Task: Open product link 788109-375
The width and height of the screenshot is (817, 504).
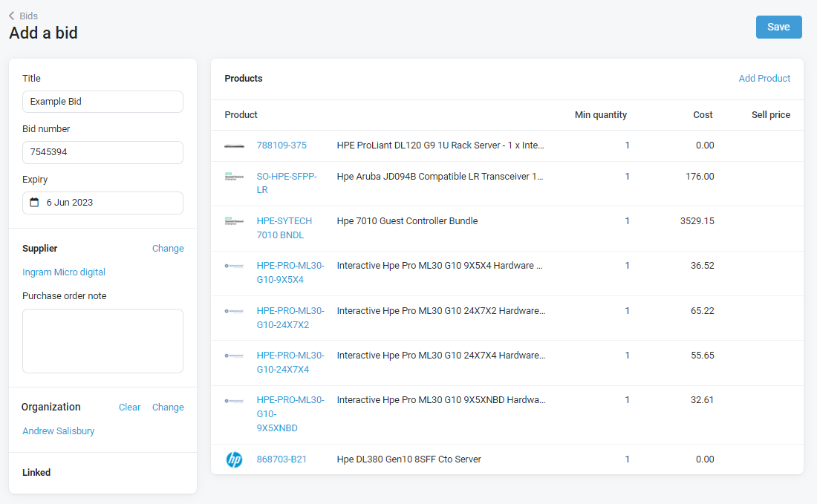Action: tap(281, 145)
